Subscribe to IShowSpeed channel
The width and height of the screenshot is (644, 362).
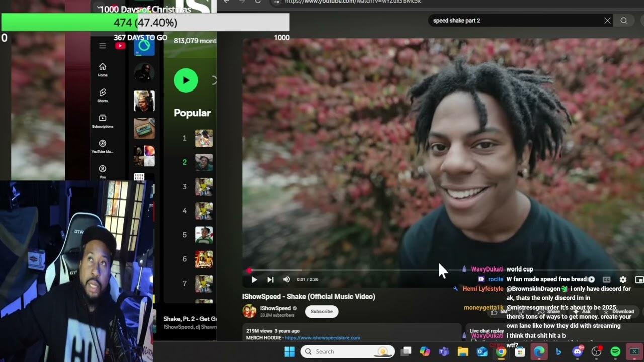(321, 311)
